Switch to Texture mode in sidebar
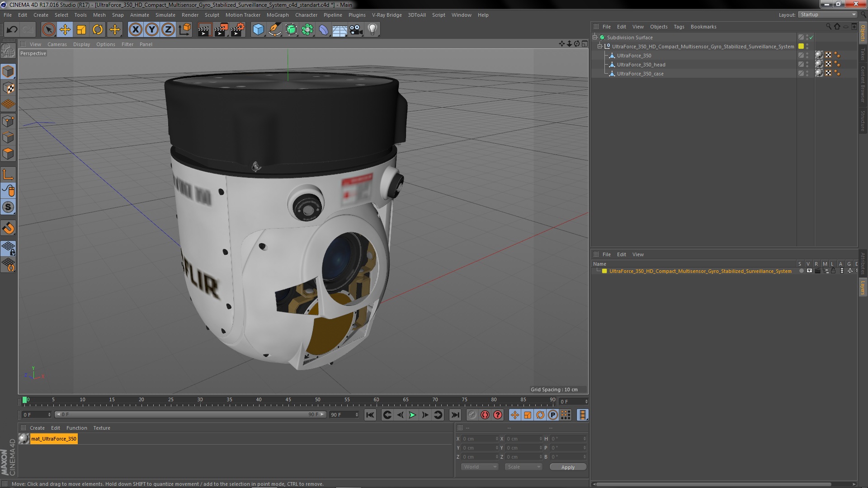This screenshot has width=868, height=488. tap(8, 88)
